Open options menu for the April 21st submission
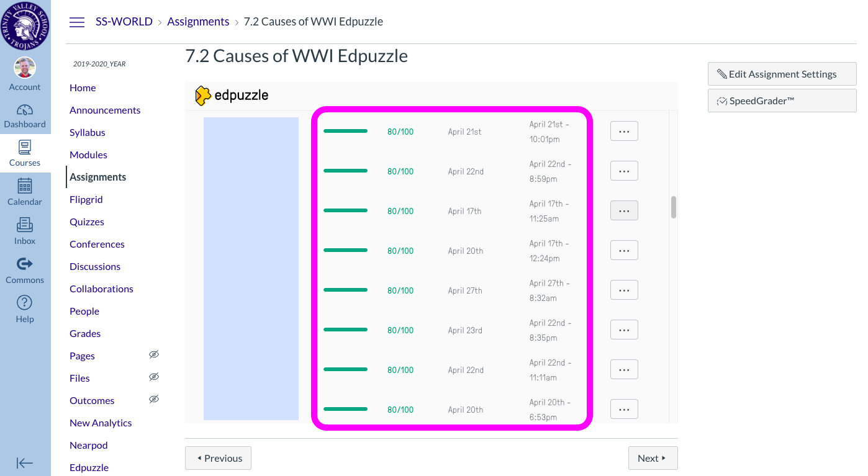The width and height of the screenshot is (868, 476). (624, 131)
